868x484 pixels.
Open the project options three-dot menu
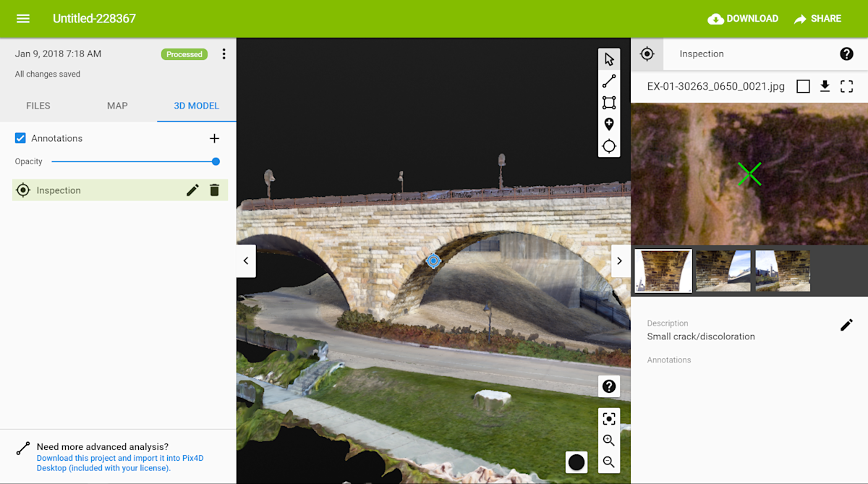[x=224, y=54]
